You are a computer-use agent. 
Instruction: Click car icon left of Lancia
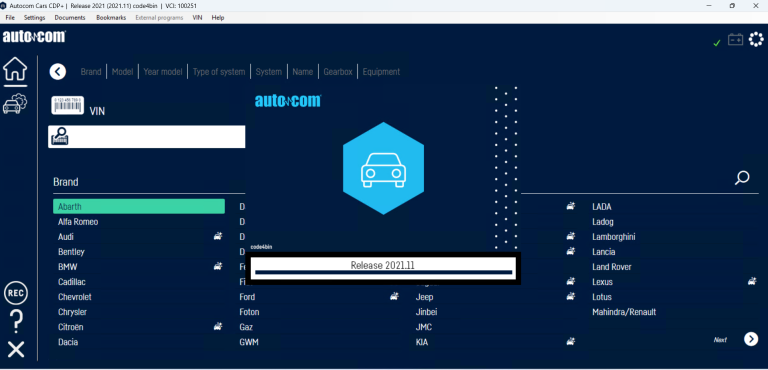tap(571, 251)
